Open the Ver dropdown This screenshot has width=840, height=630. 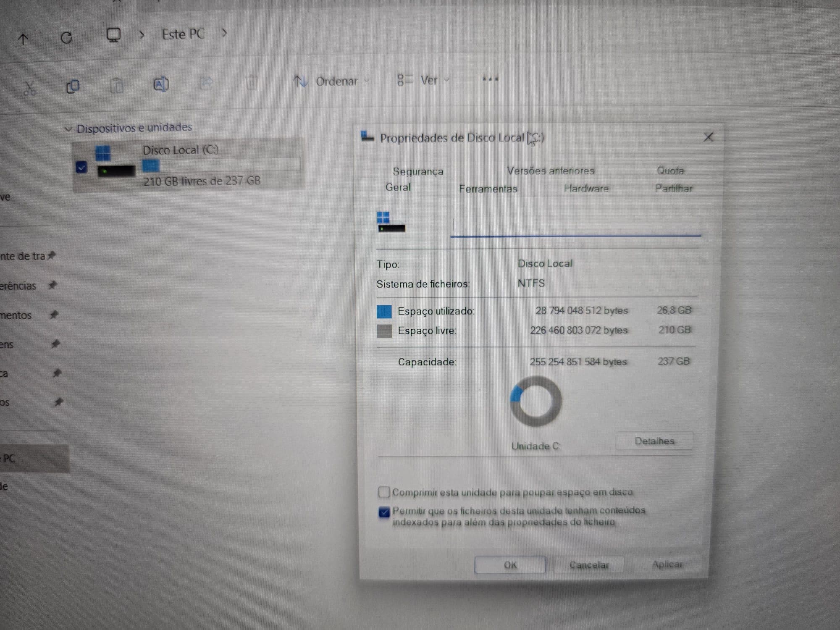point(423,80)
